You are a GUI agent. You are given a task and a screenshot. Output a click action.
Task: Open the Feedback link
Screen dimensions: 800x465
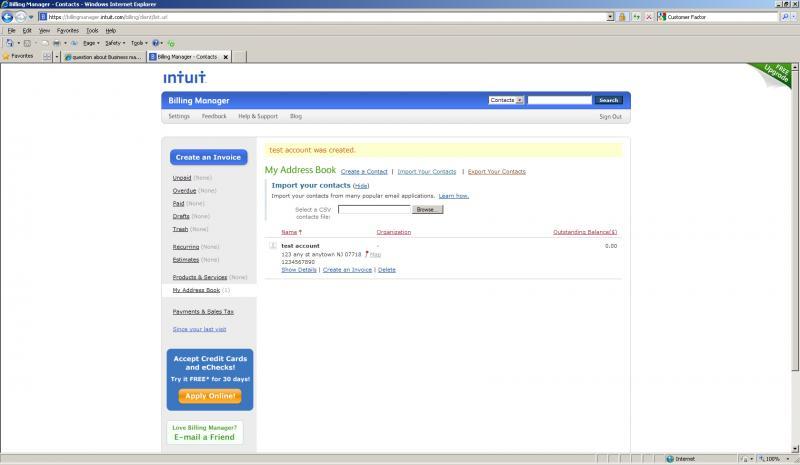pyautogui.click(x=214, y=116)
